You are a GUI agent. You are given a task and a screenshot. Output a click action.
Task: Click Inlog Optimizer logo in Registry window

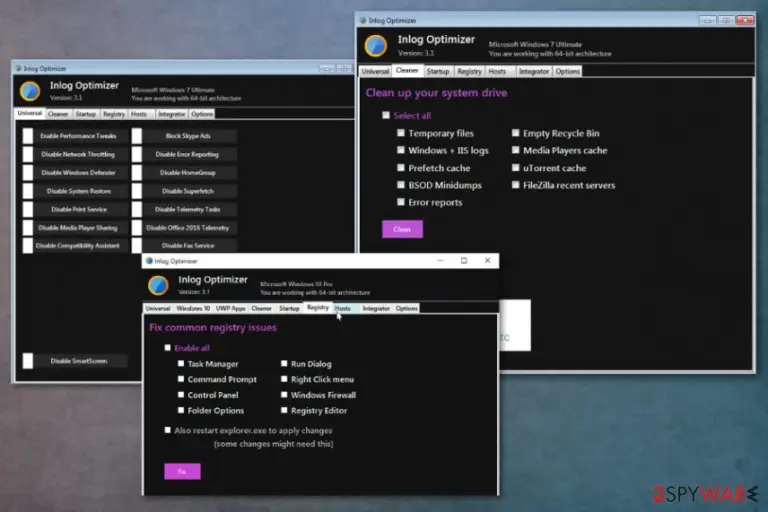tap(158, 285)
